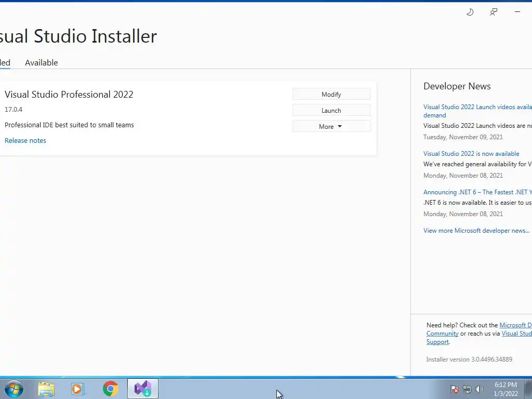Open File Explorer from taskbar

click(46, 389)
